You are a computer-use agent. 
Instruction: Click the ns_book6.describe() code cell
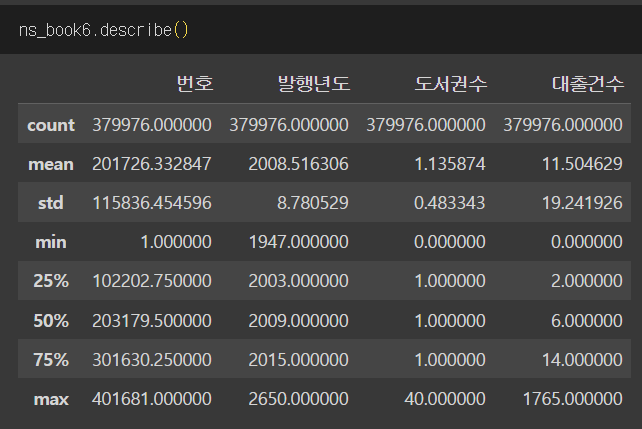[321, 29]
